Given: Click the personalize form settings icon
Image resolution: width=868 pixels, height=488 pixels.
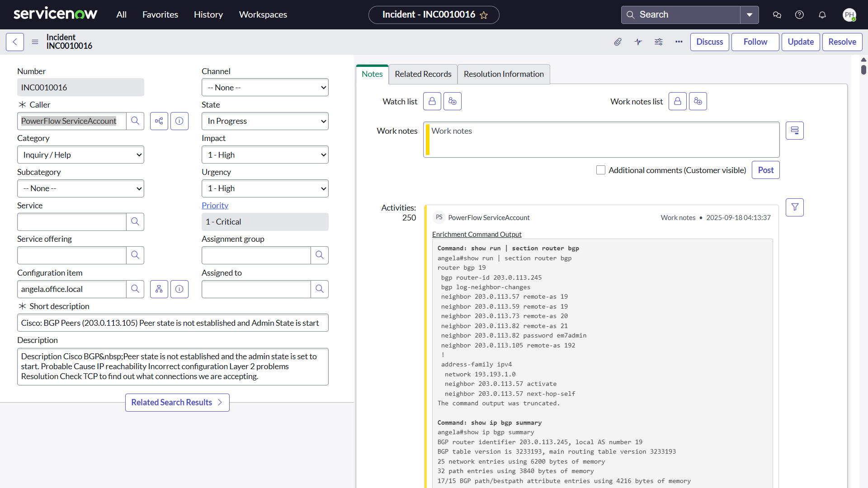Looking at the screenshot, I should point(659,42).
